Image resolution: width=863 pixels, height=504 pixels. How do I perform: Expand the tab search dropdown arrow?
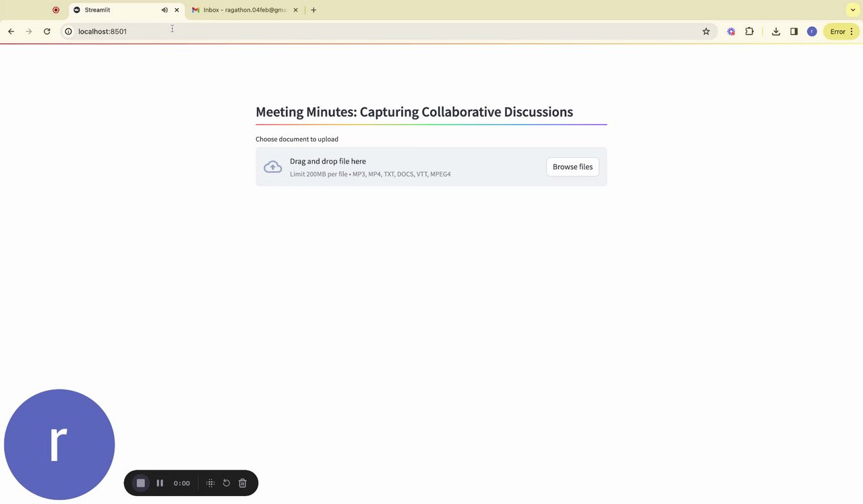(x=853, y=10)
